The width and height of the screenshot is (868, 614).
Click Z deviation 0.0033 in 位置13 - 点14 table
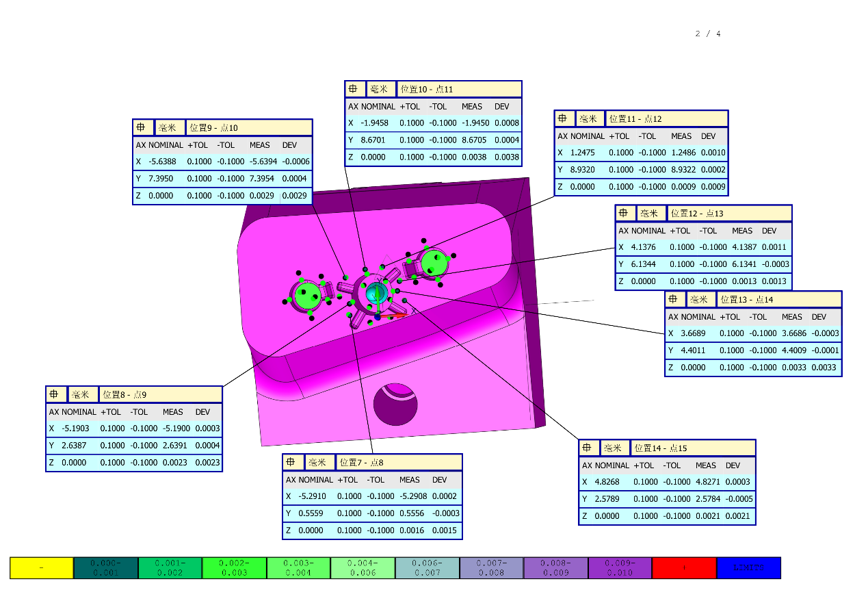point(824,368)
